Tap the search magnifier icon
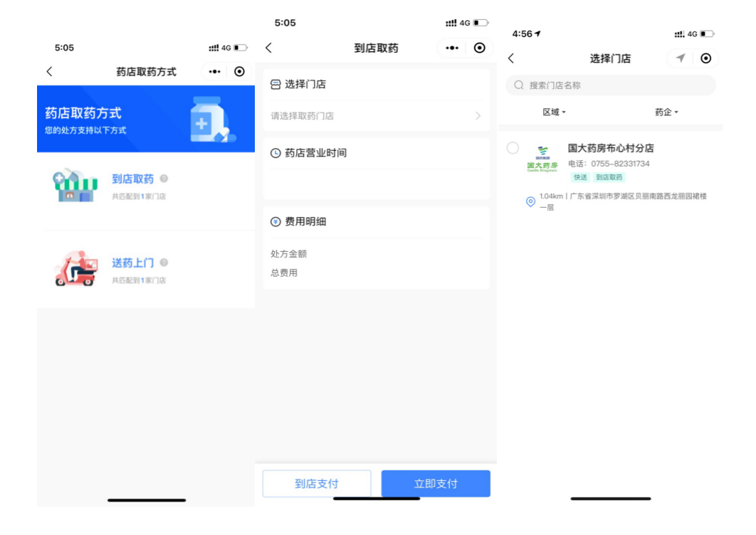The width and height of the screenshot is (756, 535). (x=519, y=85)
